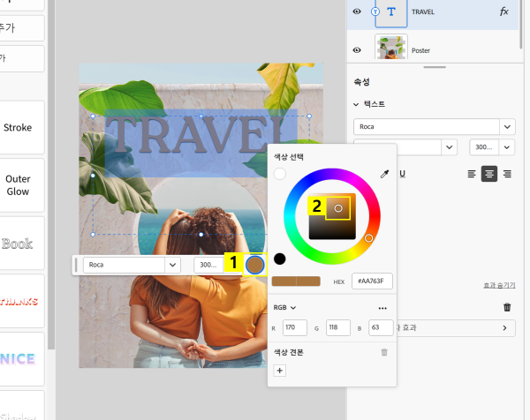
Task: Apply the Book text preset
Action: (18, 244)
